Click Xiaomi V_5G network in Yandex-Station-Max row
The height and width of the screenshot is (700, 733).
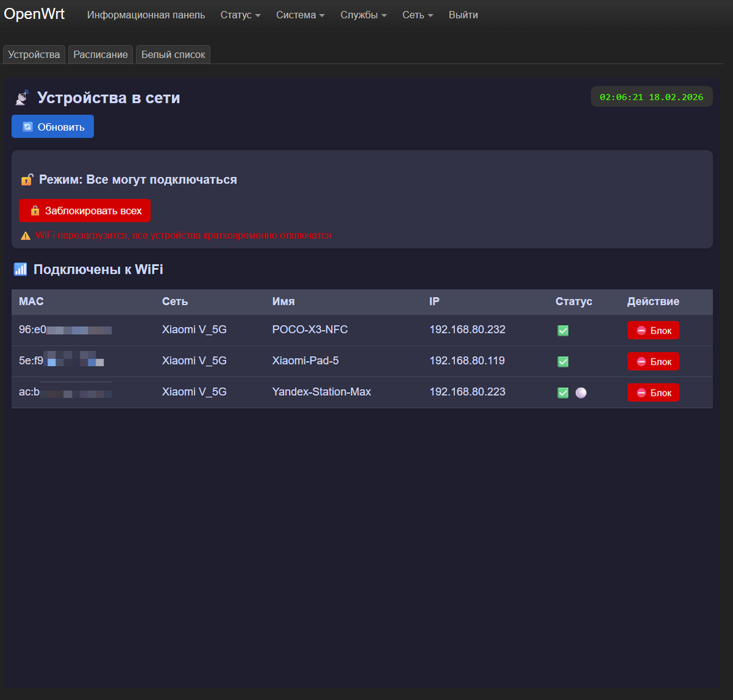coord(194,392)
